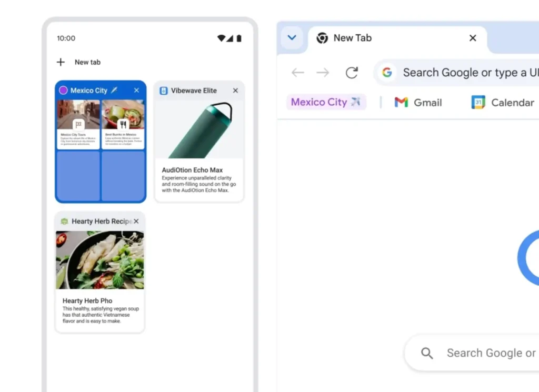Viewport: 539px width, 392px height.
Task: Open the Gmail bookmark label
Action: (427, 103)
